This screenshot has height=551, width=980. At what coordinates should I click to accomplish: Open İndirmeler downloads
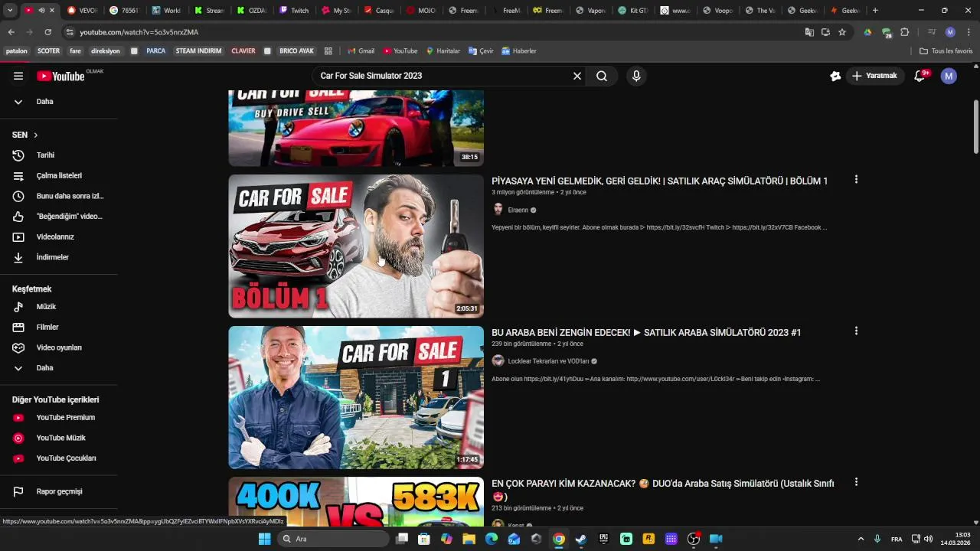tap(52, 257)
